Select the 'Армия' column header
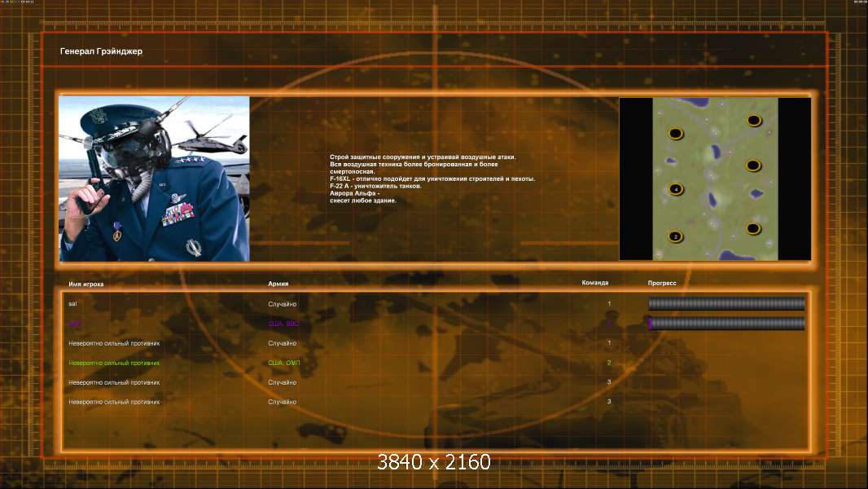Image resolution: width=868 pixels, height=489 pixels. [x=278, y=284]
